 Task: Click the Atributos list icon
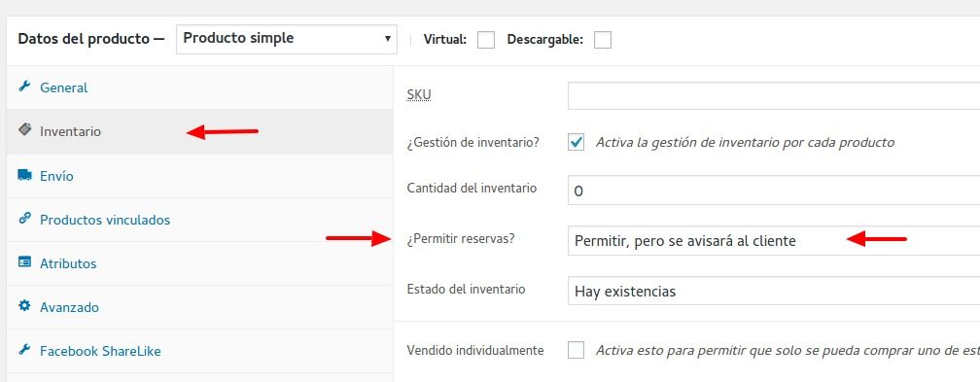point(25,262)
